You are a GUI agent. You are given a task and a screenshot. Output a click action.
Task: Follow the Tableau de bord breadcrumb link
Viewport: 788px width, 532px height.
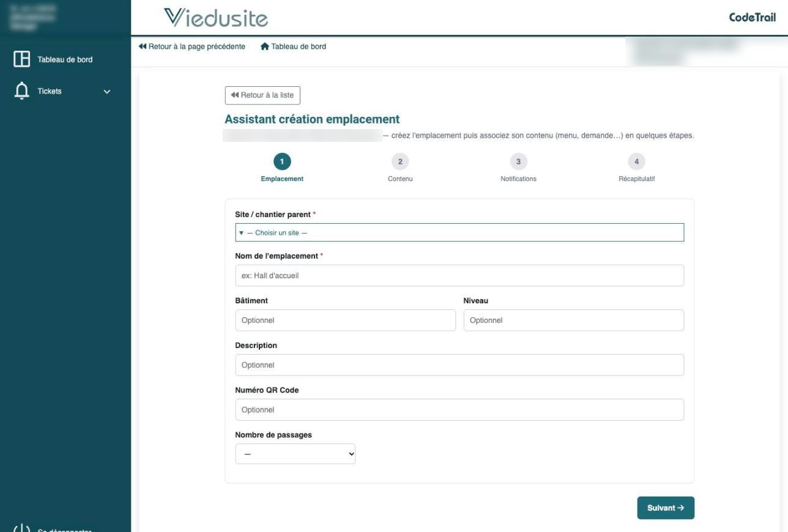coord(293,46)
